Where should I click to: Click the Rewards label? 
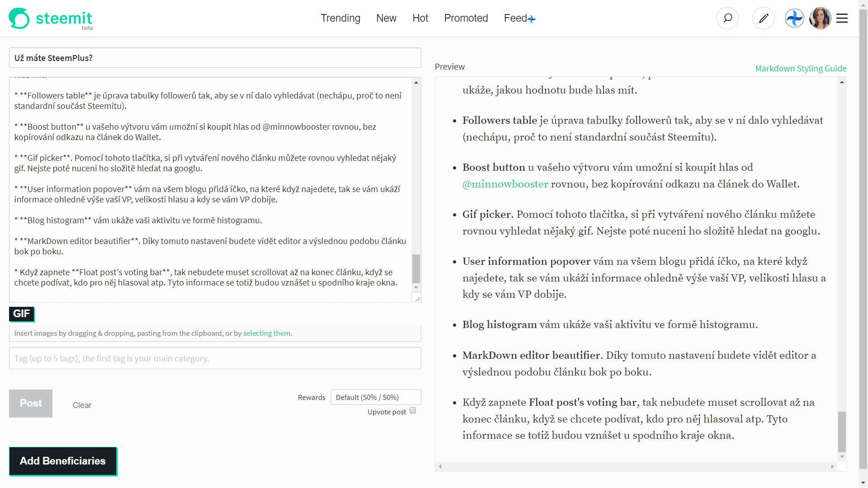pos(311,397)
